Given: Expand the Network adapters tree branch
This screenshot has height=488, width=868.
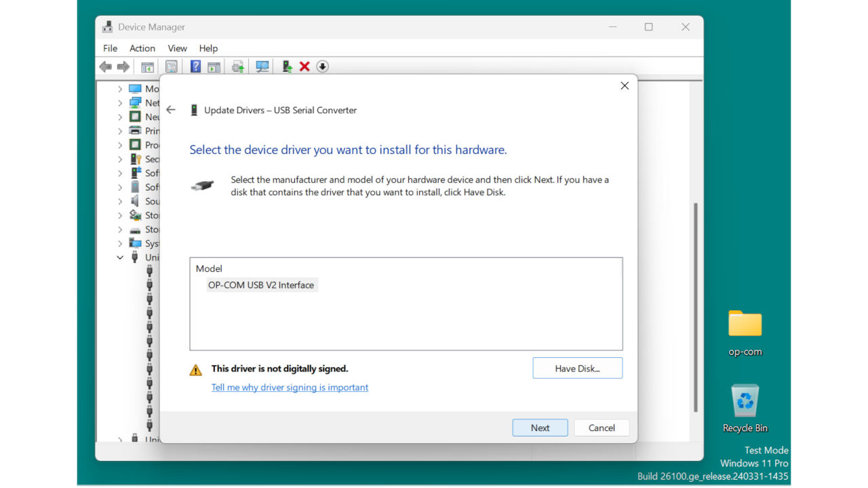Looking at the screenshot, I should tap(120, 102).
